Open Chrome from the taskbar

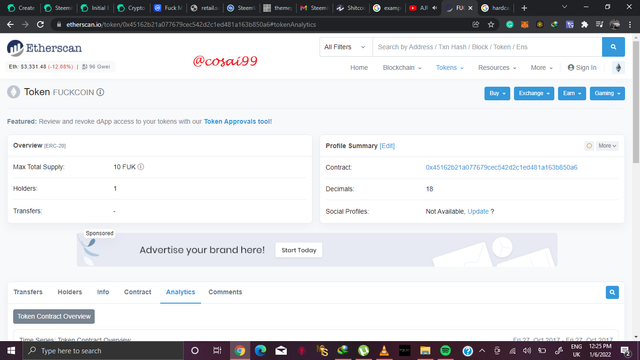coord(240,351)
